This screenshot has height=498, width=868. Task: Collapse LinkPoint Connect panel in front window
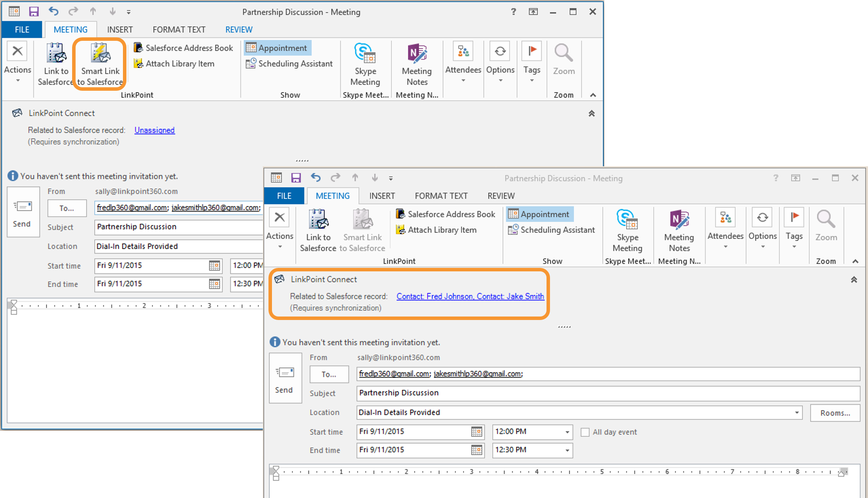[854, 280]
